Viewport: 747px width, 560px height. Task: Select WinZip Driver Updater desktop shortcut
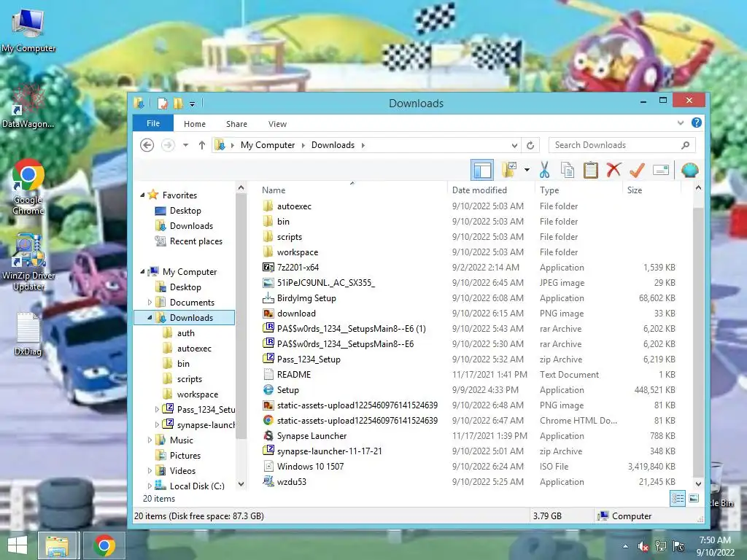click(x=28, y=262)
